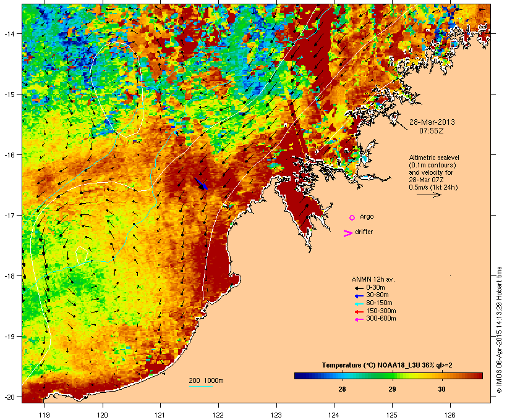This screenshot has height=420, width=507.
Task: Click the latitude label -18
Action: (9, 275)
